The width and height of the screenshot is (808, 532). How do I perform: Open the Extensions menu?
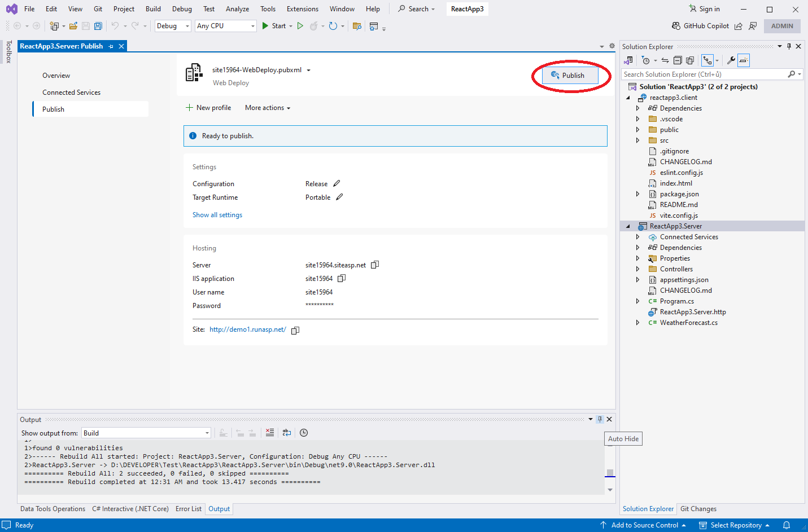[303, 9]
